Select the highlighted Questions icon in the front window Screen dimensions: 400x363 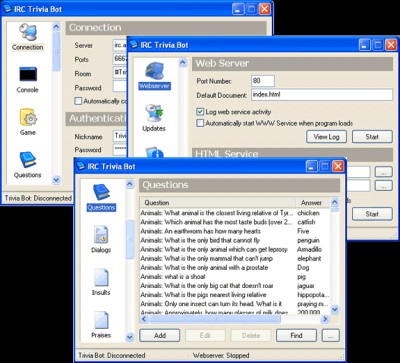101,198
